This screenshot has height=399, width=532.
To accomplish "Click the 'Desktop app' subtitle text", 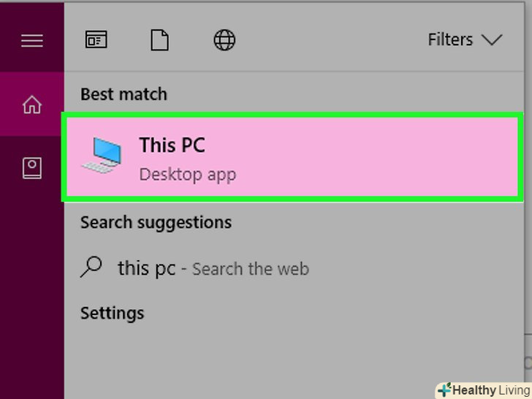I will point(187,175).
